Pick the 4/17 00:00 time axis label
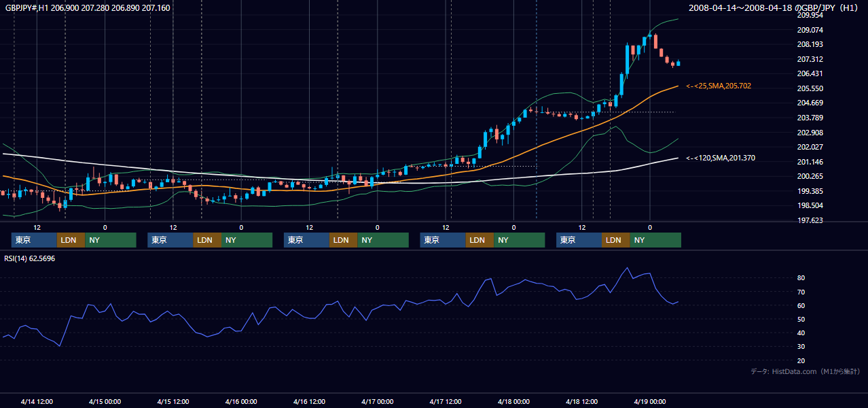 point(377,401)
